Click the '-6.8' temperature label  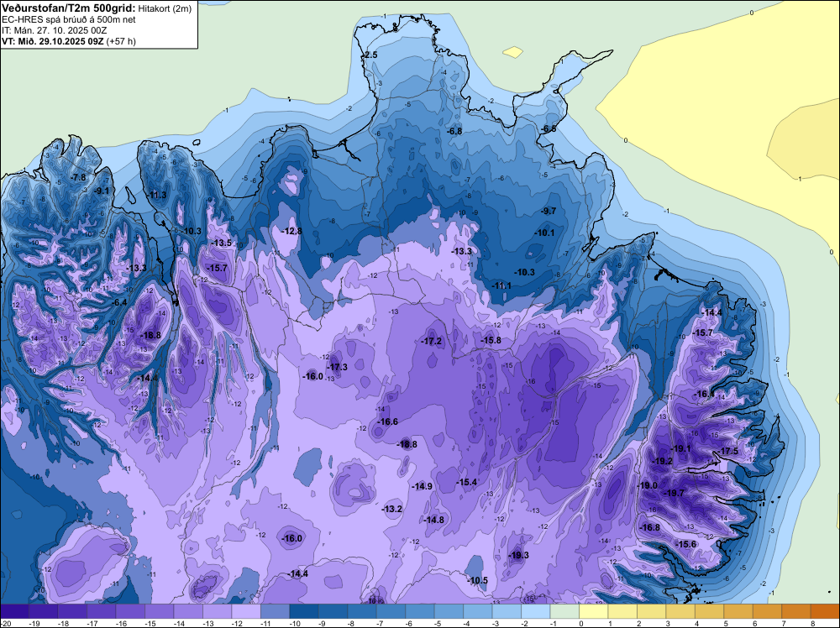click(454, 131)
